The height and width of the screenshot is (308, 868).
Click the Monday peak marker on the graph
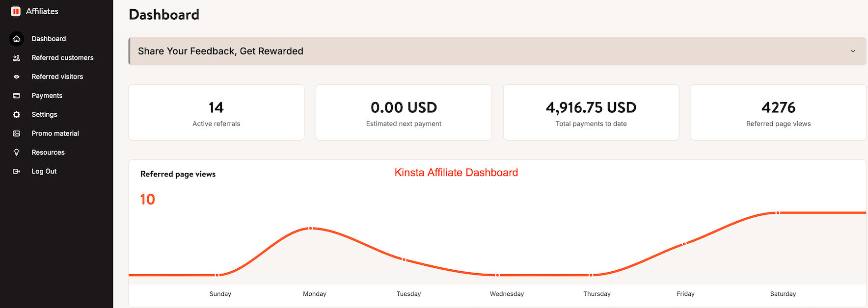pyautogui.click(x=310, y=228)
